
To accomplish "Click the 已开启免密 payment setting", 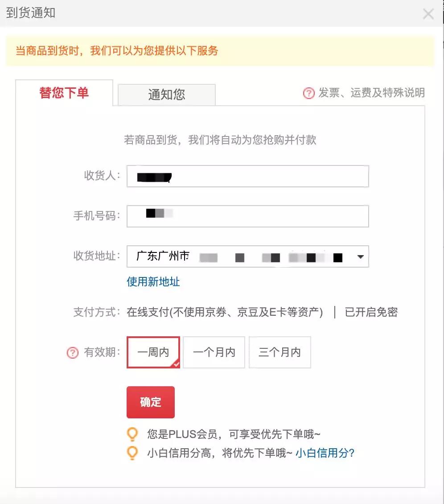I will tap(370, 312).
